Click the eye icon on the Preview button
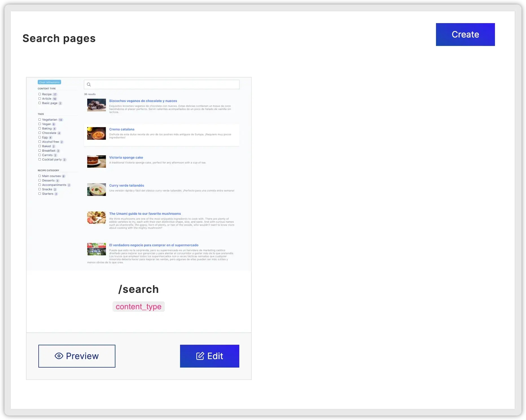 click(x=58, y=356)
